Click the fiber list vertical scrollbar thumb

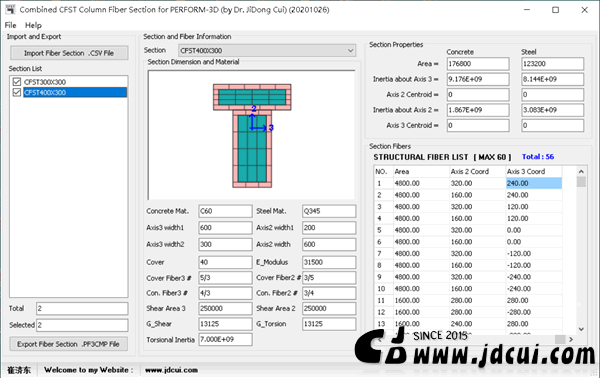click(x=581, y=181)
